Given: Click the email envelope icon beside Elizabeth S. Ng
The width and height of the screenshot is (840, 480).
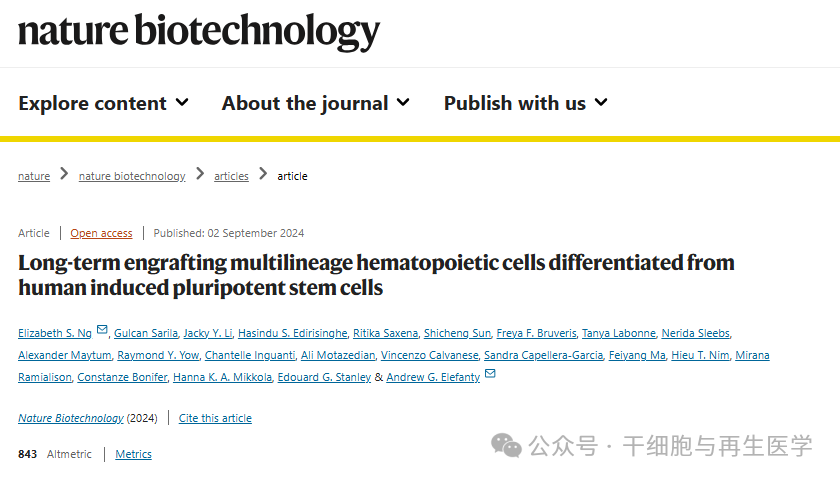Looking at the screenshot, I should coord(102,330).
